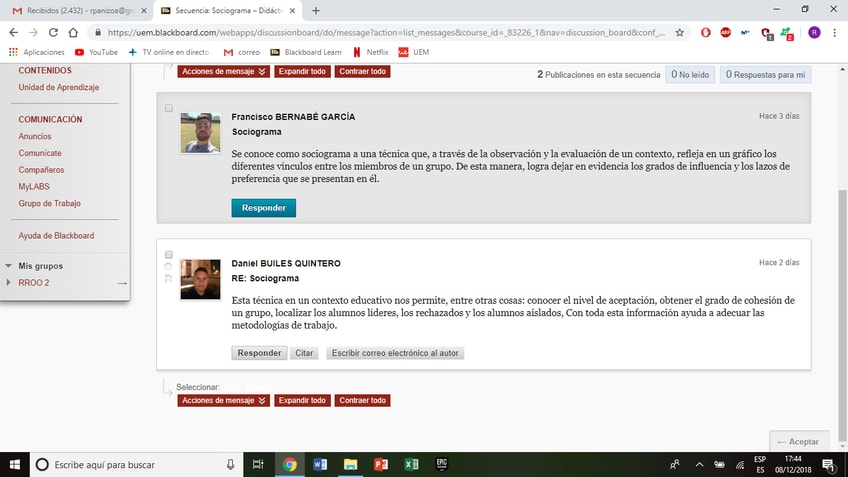The image size is (848, 477).
Task: Open bottom Acciones de mensaje dropdown
Action: (x=223, y=400)
